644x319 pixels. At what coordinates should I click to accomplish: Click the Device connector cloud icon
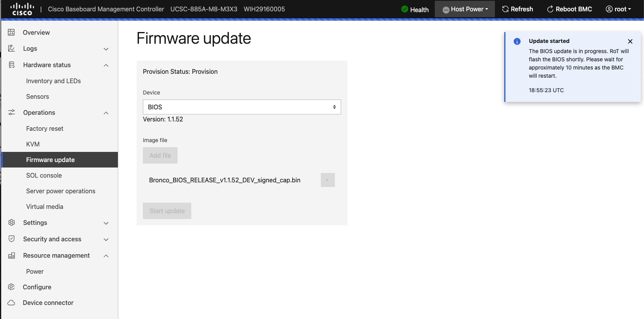pyautogui.click(x=11, y=303)
